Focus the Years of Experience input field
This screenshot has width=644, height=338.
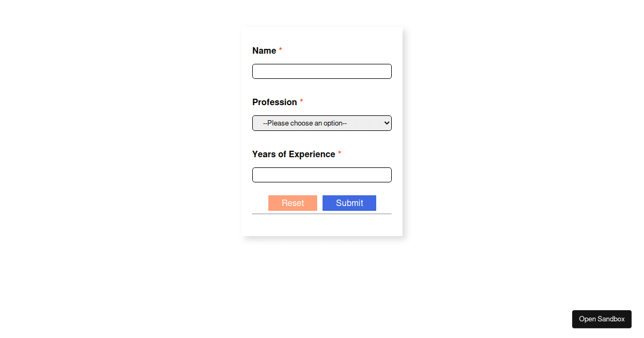(x=321, y=174)
